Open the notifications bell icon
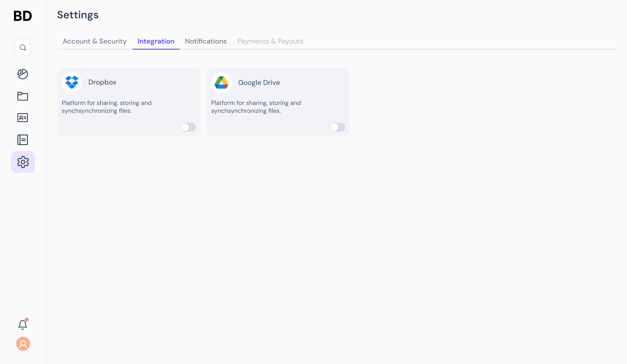The height and width of the screenshot is (364, 627). coord(23,325)
